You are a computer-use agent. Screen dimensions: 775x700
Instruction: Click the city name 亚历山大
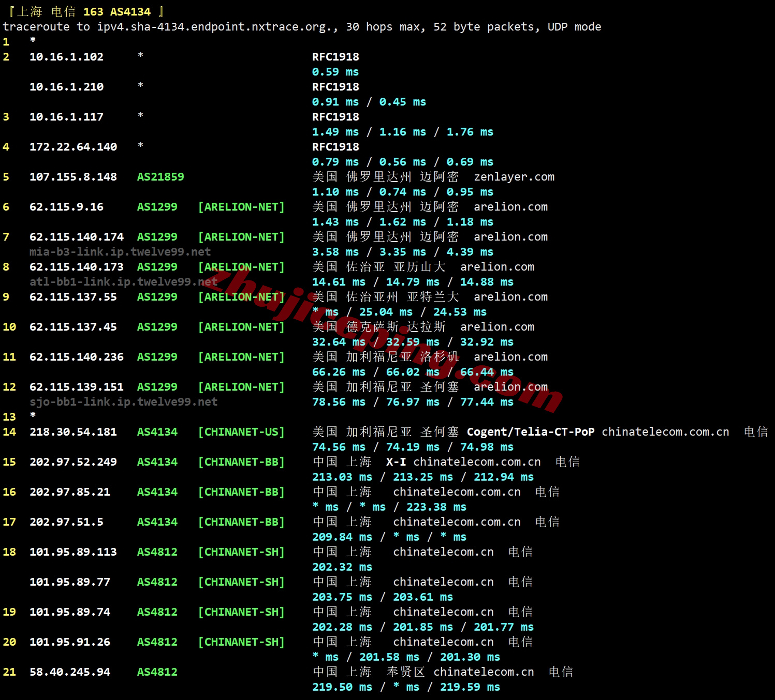(419, 267)
